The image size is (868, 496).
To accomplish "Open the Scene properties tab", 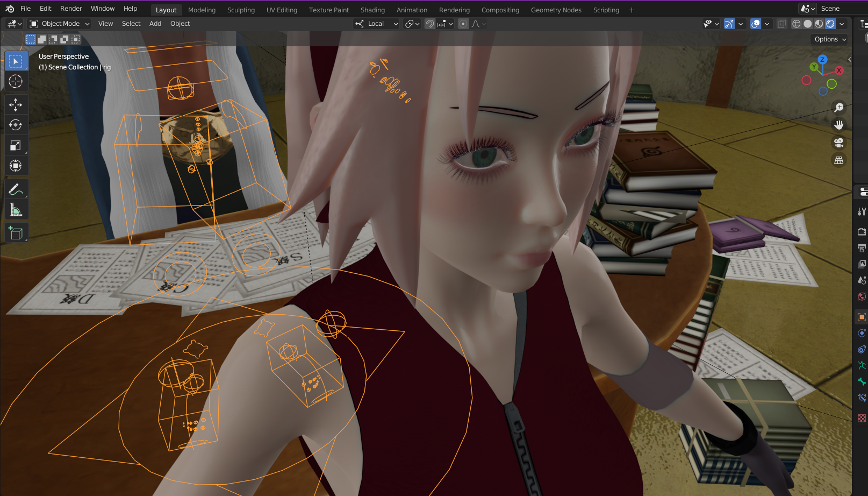I will pyautogui.click(x=862, y=280).
